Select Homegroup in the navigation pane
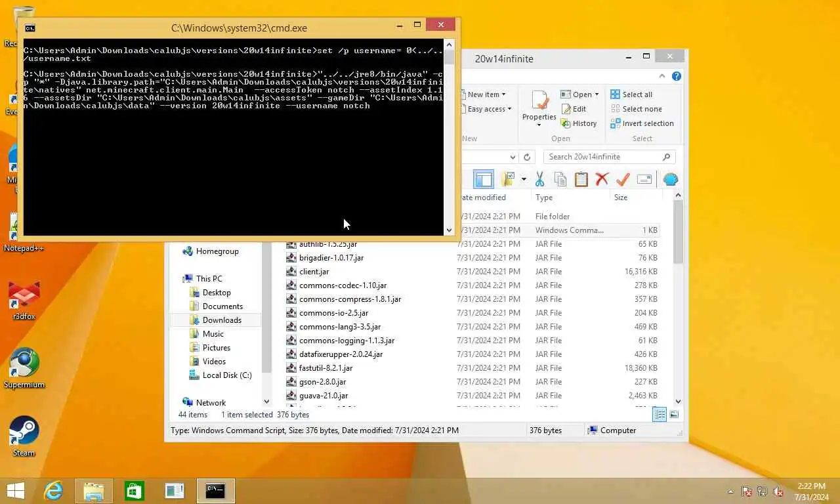The width and height of the screenshot is (840, 504). click(217, 251)
